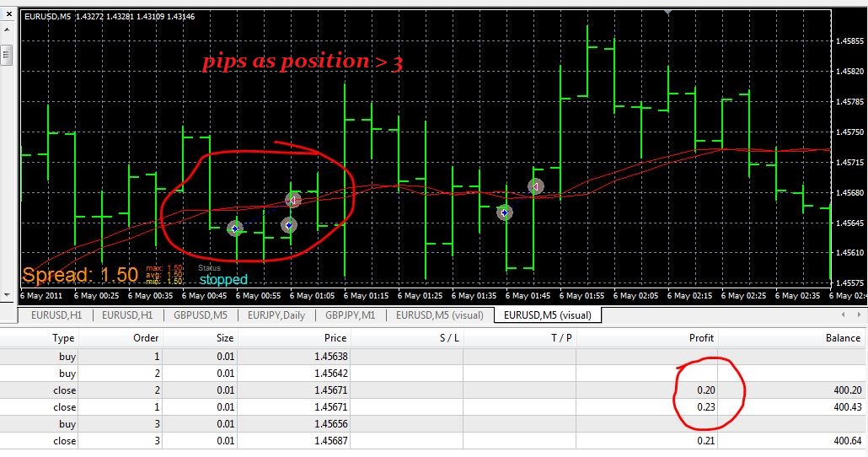Click the scroll down arrow beside the chart
The image size is (868, 457).
(7, 295)
